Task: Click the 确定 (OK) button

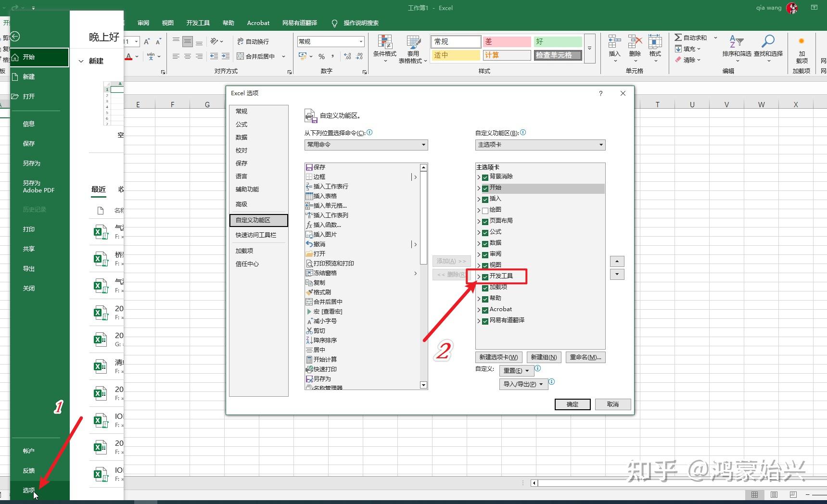Action: pyautogui.click(x=573, y=404)
